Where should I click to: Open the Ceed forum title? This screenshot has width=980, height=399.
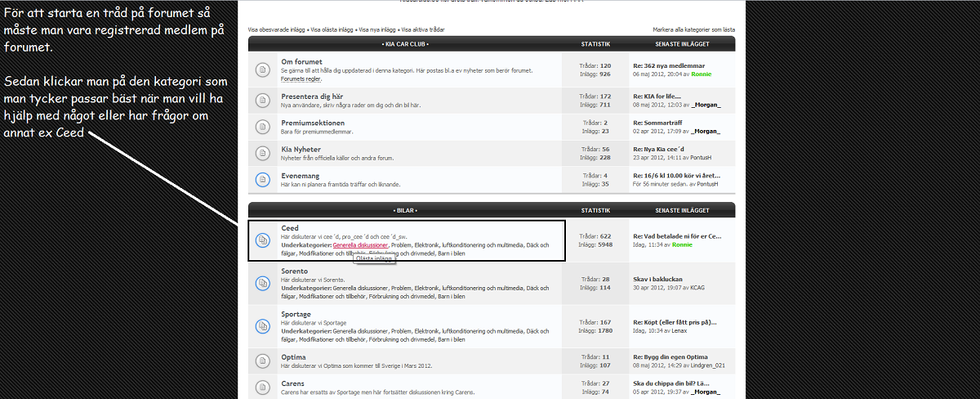[289, 228]
